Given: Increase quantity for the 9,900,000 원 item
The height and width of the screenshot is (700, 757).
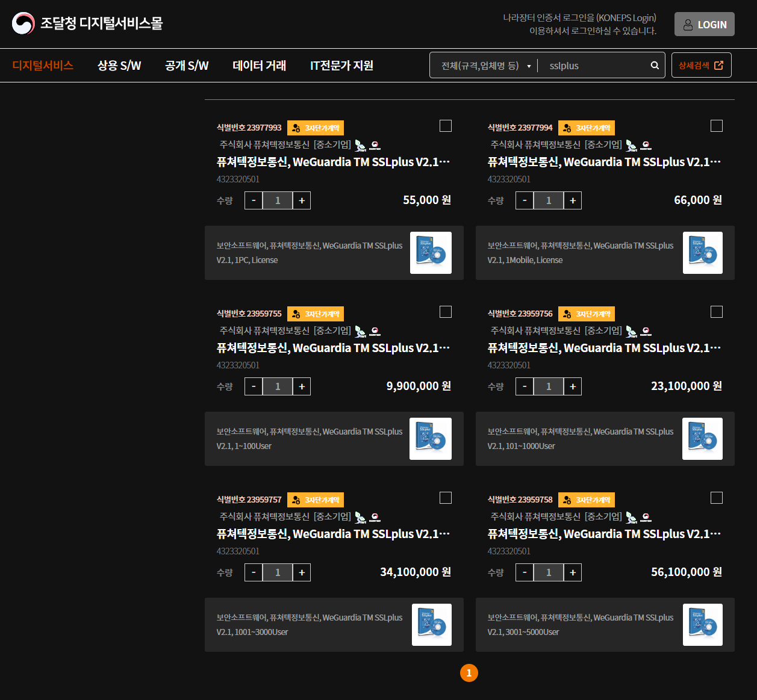Looking at the screenshot, I should [x=302, y=386].
